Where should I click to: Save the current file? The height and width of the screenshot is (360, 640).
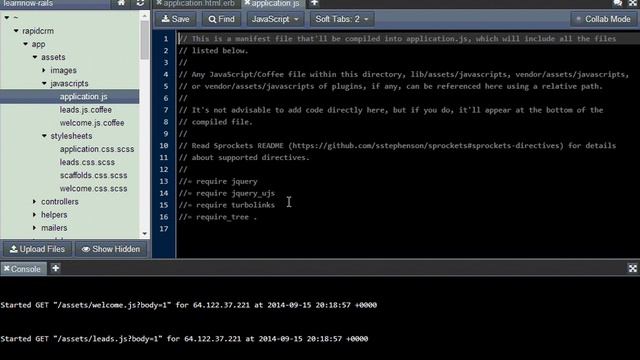click(x=176, y=19)
